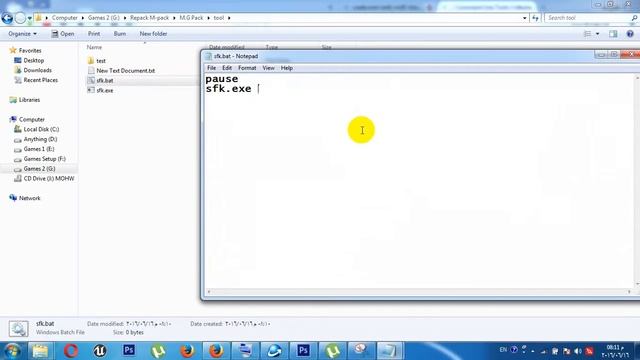Create a New folder from the toolbar
Image resolution: width=640 pixels, height=360 pixels.
click(153, 34)
